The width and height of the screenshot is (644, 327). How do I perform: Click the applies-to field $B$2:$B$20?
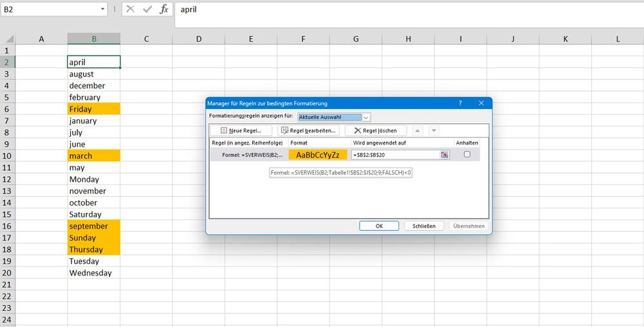396,155
